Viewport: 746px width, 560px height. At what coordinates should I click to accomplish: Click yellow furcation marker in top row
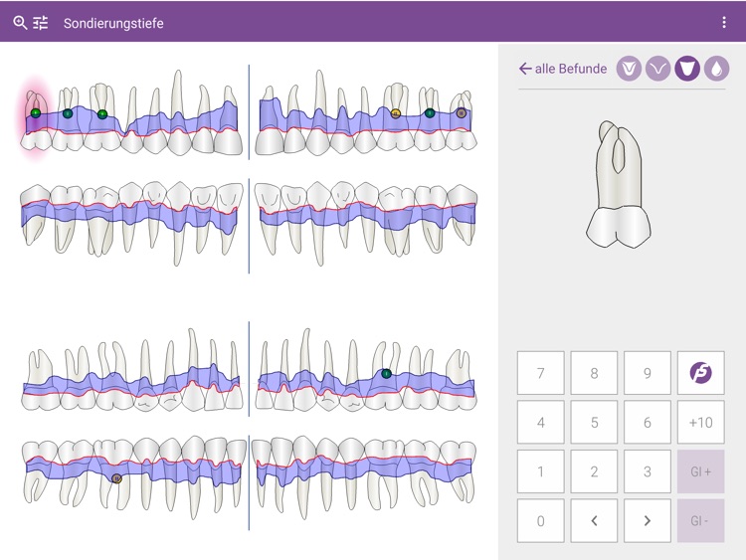pyautogui.click(x=395, y=113)
